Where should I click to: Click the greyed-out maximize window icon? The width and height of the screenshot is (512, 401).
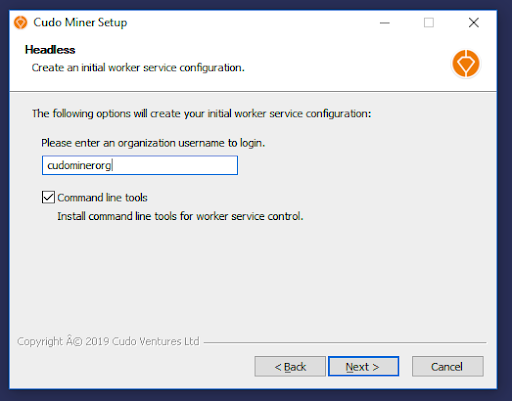pos(429,23)
